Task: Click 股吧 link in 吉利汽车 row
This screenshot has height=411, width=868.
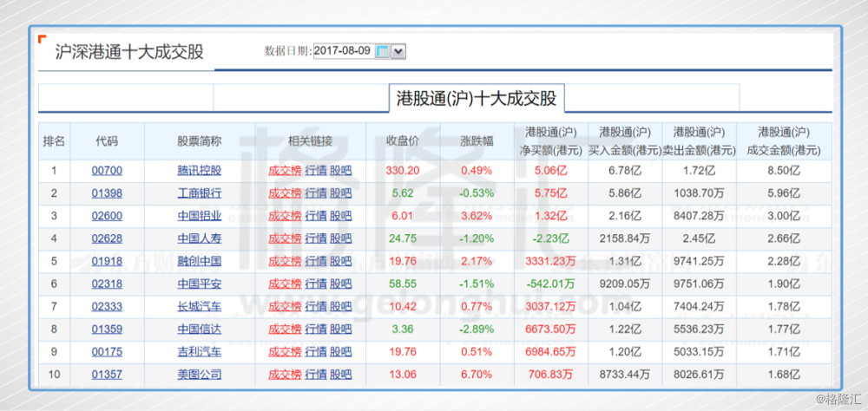Action: click(x=340, y=352)
